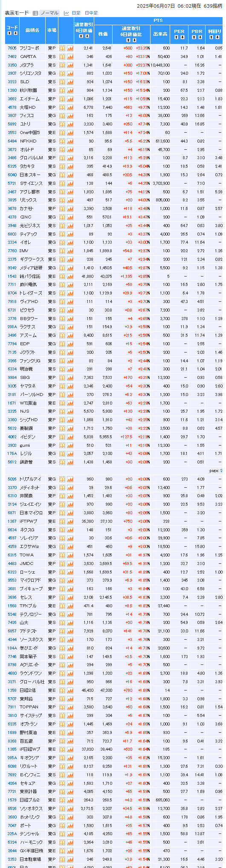Image resolution: width=226 pixels, height=868 pixels.
Task: Select the 光ビジネス stock name cell
Action: 32,226
